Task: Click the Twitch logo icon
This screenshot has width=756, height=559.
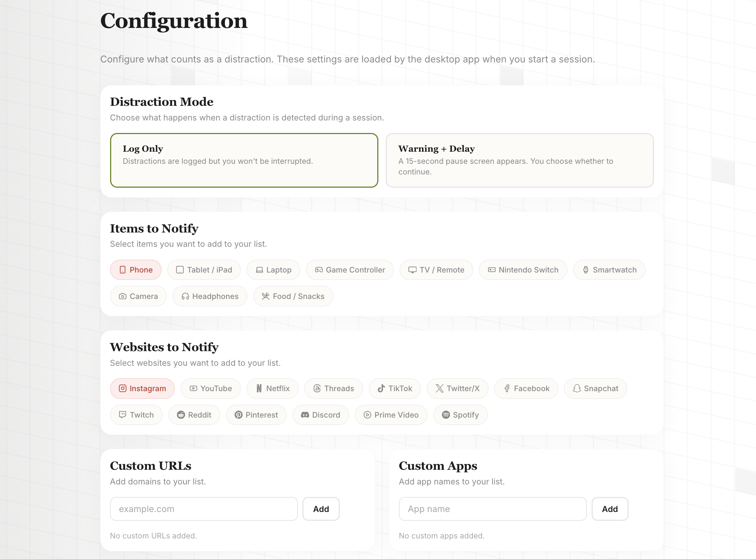Action: (x=123, y=415)
